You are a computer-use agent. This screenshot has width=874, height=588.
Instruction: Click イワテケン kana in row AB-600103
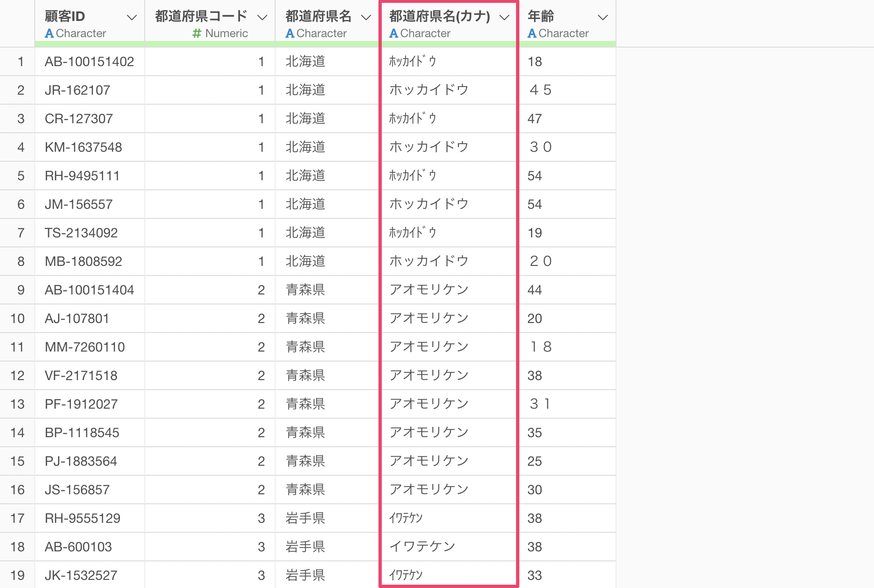(422, 547)
